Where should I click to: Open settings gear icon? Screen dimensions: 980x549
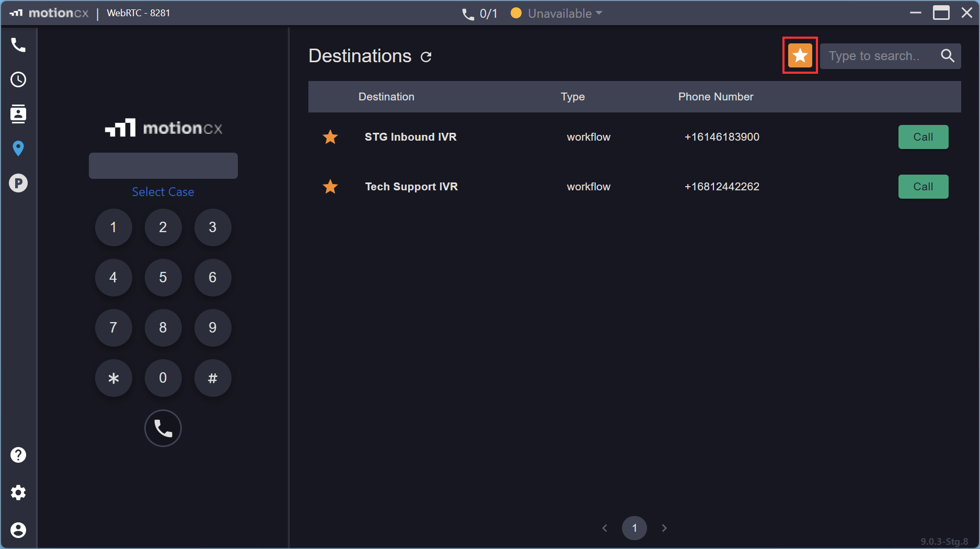tap(18, 493)
